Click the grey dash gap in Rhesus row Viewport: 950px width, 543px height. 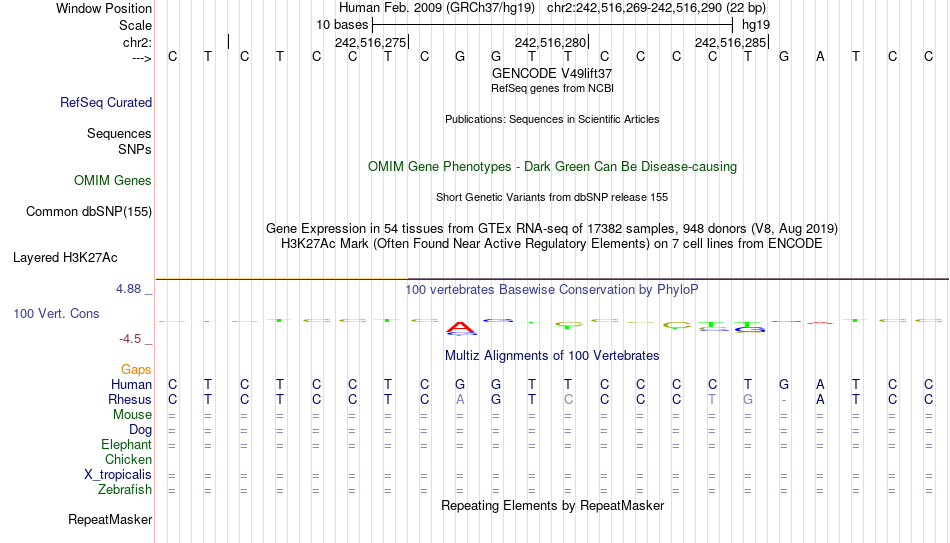(x=784, y=401)
